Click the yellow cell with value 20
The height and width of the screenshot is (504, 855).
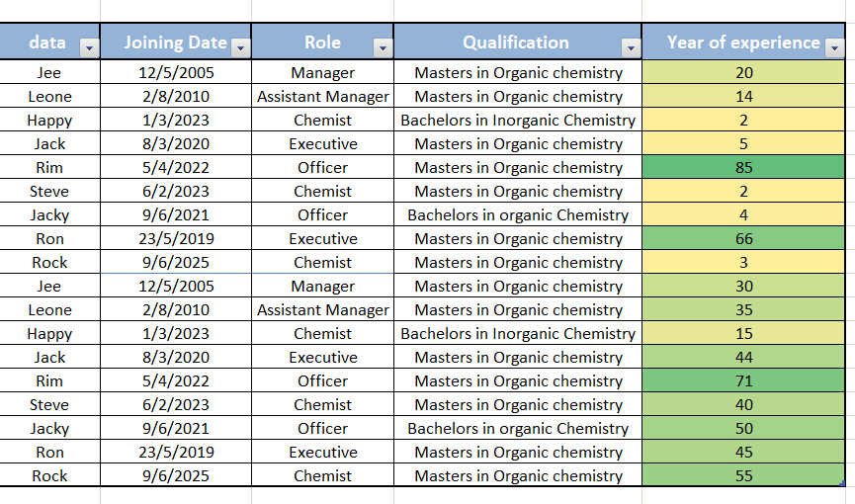coord(743,72)
